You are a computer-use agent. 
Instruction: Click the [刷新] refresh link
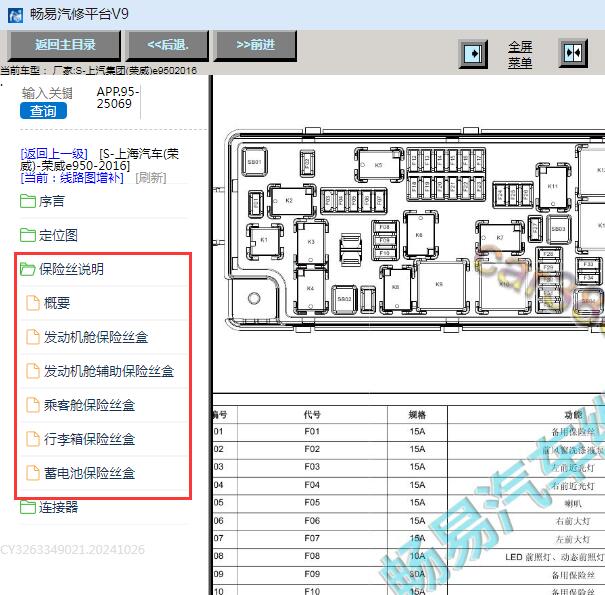pyautogui.click(x=150, y=178)
